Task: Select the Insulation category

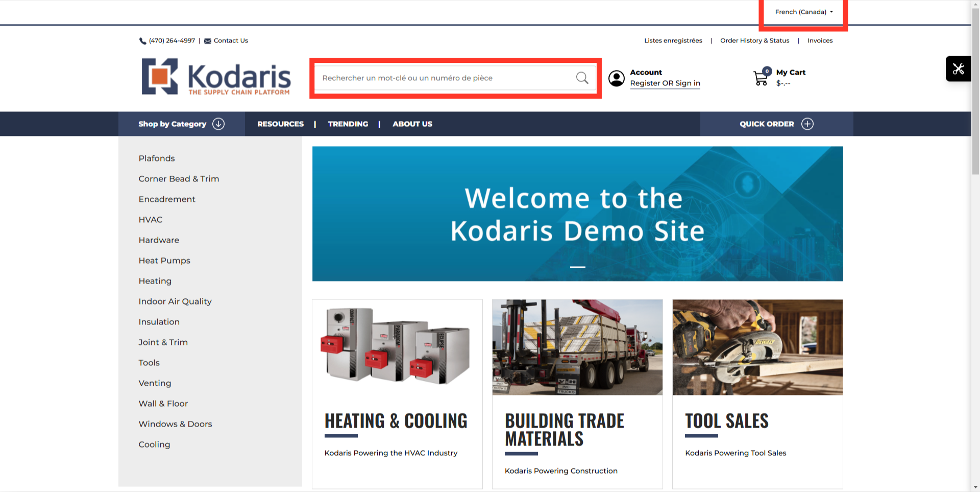Action: click(x=159, y=322)
